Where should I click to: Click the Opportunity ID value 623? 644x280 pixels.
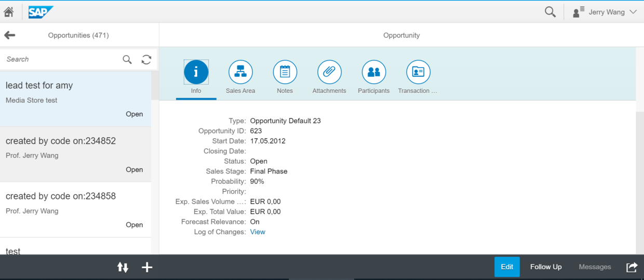coord(256,131)
